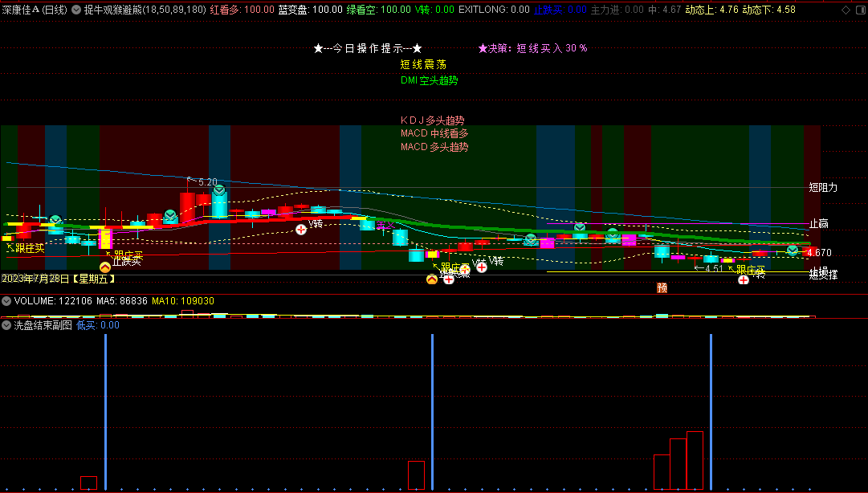Click the 4.670 current price label
Viewport: 868px width, 493px height.
tap(819, 253)
